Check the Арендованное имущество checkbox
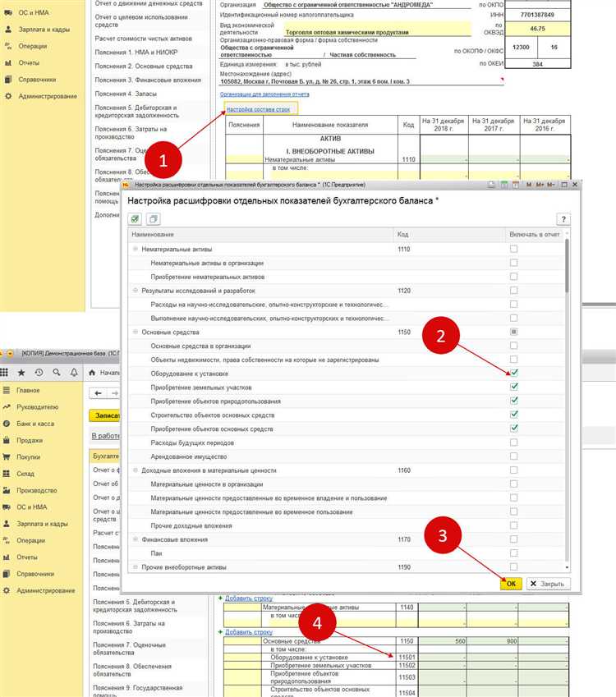Screen dimensions: 616x697 (x=513, y=456)
